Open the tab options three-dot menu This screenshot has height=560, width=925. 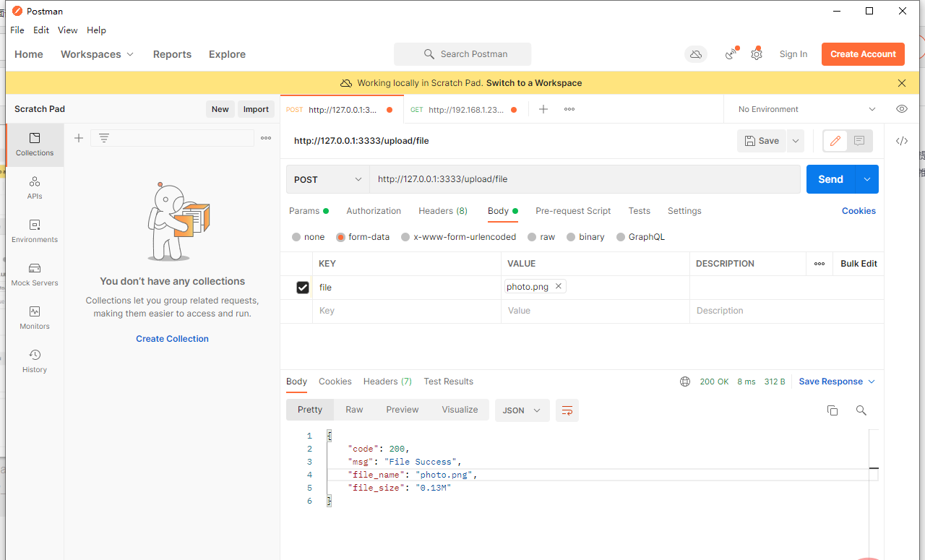pyautogui.click(x=569, y=109)
